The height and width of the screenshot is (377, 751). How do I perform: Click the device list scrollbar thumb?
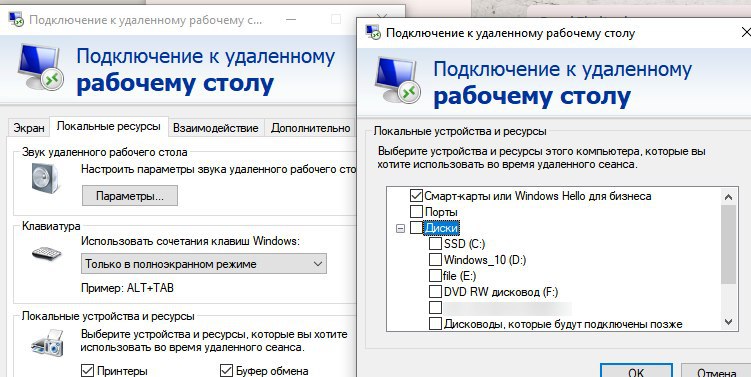(x=728, y=245)
